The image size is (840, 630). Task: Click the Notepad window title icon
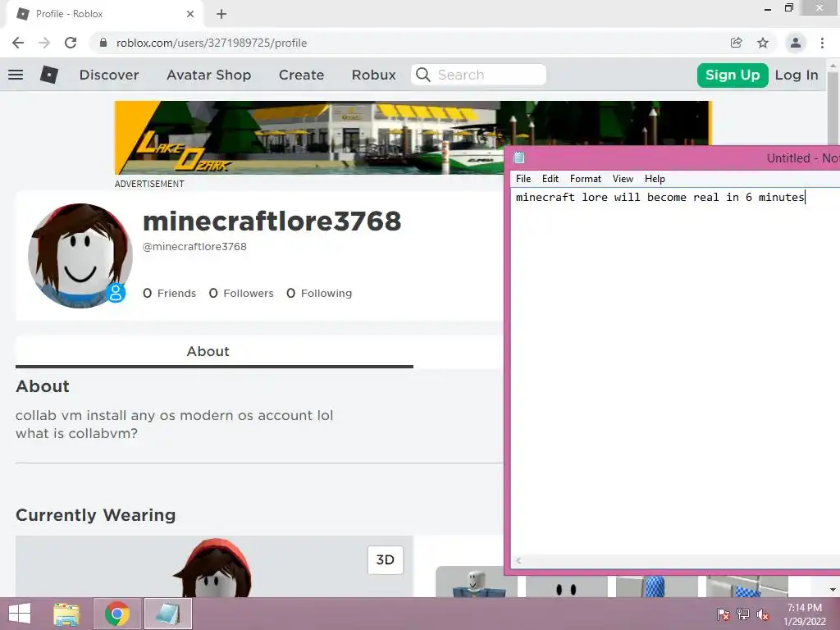coord(518,157)
